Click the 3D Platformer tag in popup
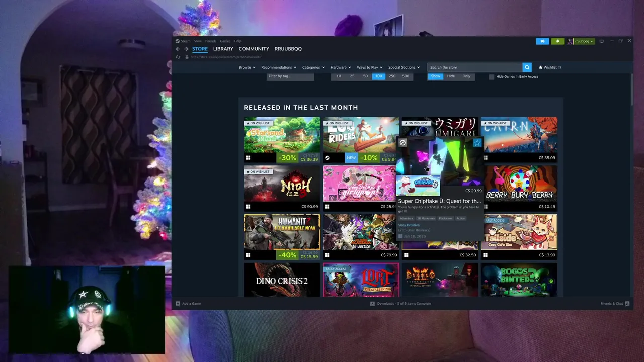 (x=427, y=218)
